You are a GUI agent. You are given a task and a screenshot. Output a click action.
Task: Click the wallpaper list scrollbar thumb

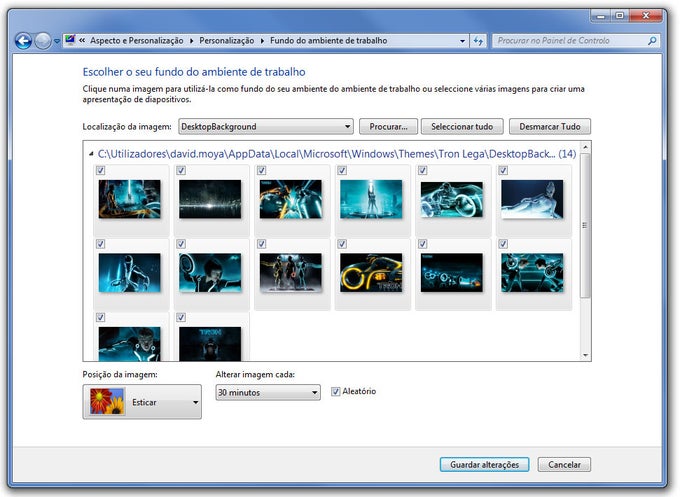(585, 225)
